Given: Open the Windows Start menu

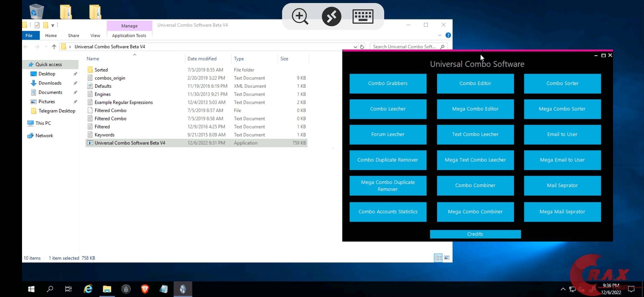Looking at the screenshot, I should [x=31, y=289].
